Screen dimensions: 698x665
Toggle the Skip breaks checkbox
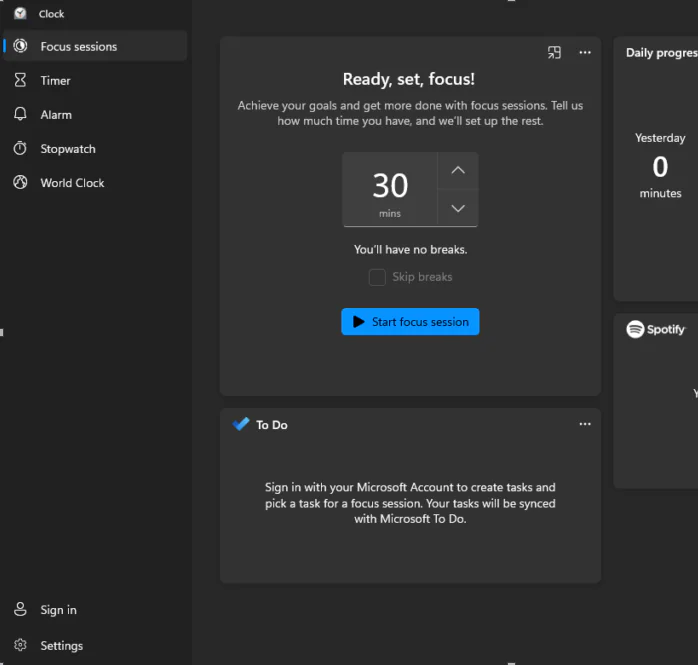tap(377, 277)
